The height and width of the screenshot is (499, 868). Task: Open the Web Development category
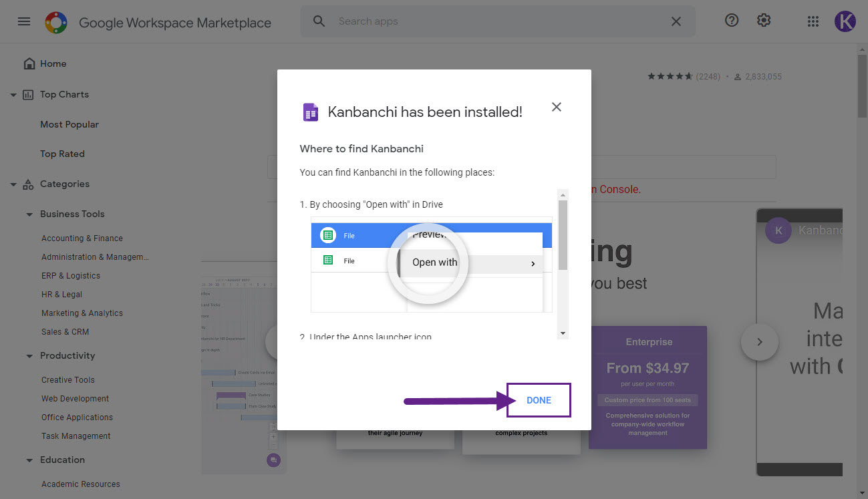75,399
